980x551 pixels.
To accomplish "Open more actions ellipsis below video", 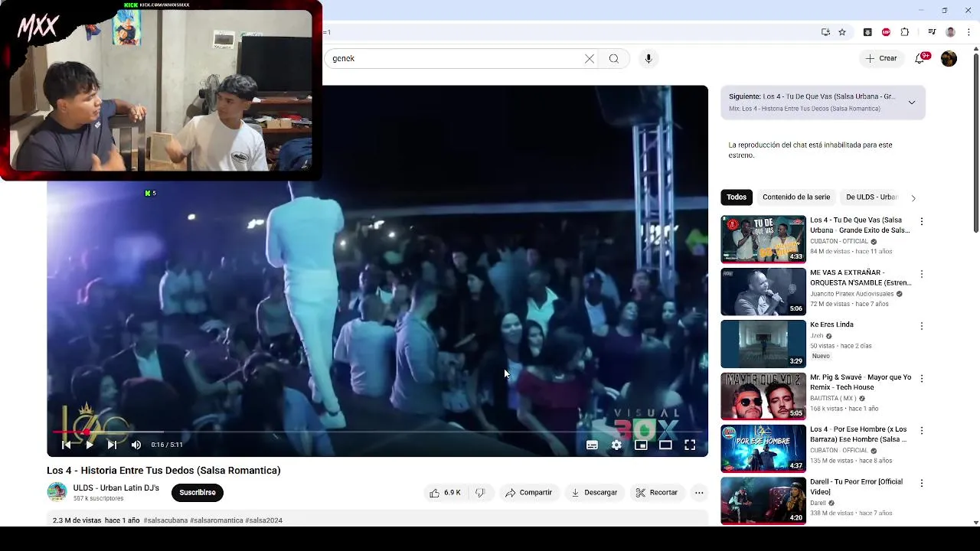I will point(699,493).
